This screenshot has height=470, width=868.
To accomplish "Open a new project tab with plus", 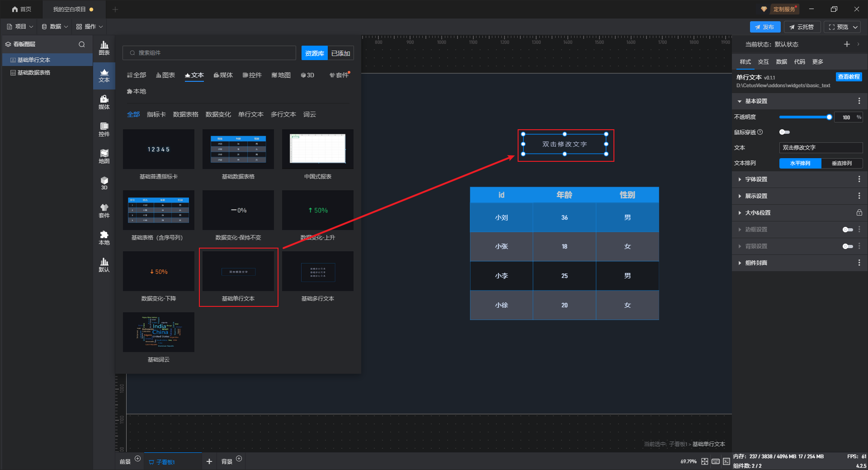I will tap(115, 9).
